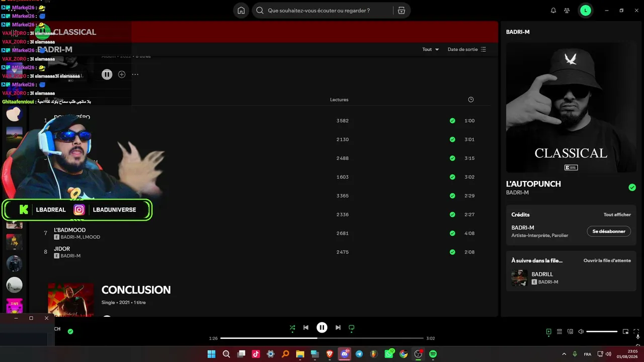Image resolution: width=644 pixels, height=362 pixels.
Task: Open the notifications bell
Action: [x=553, y=11]
